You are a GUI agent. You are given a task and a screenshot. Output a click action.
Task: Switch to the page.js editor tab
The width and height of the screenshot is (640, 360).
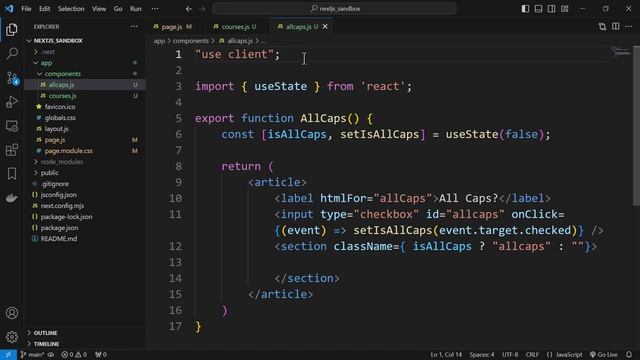pyautogui.click(x=172, y=27)
